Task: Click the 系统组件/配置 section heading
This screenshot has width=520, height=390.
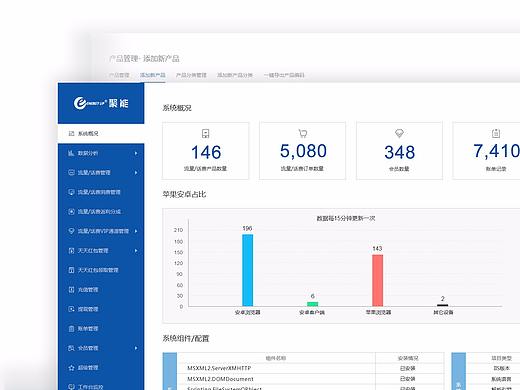Action: point(186,339)
